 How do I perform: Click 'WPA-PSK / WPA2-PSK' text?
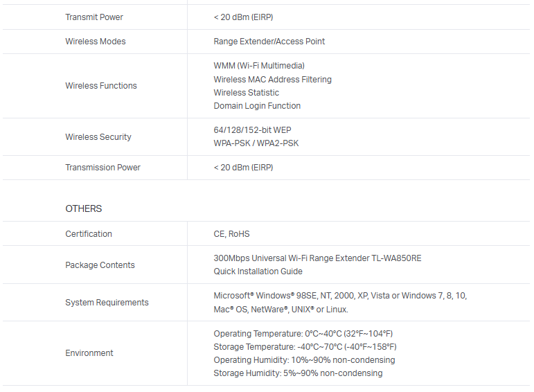[x=256, y=143]
